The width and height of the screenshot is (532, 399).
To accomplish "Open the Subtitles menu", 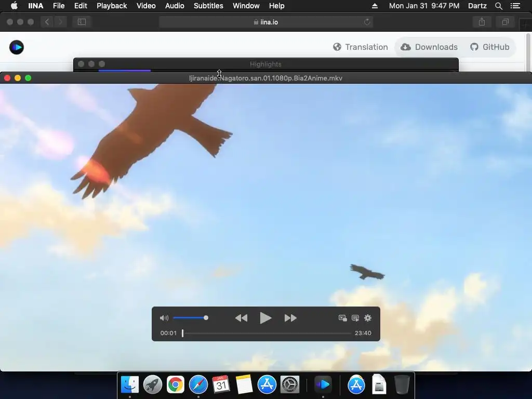I will click(x=208, y=6).
